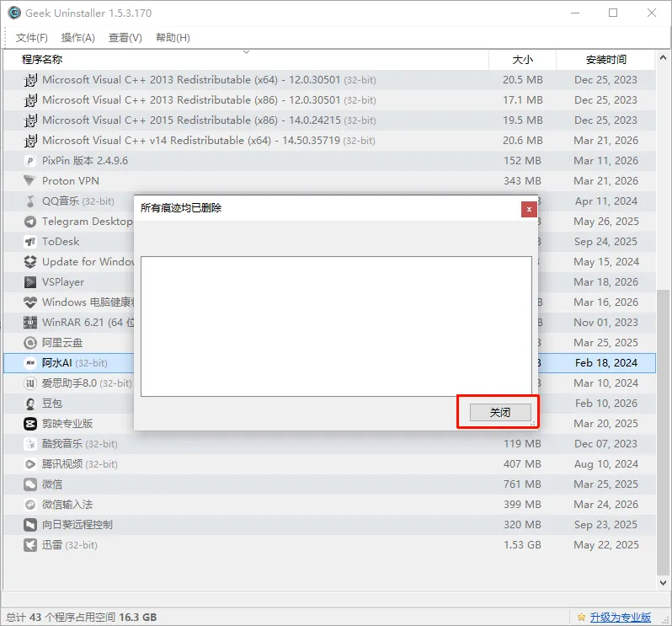This screenshot has height=626, width=672.
Task: Click the 关闭 button in the dialog
Action: tap(500, 413)
